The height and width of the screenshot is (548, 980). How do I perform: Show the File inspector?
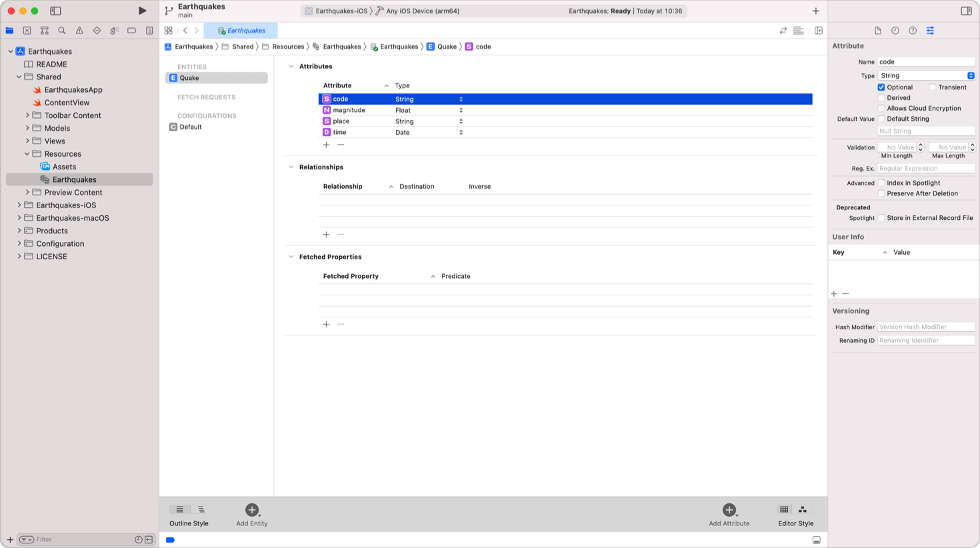click(x=878, y=31)
